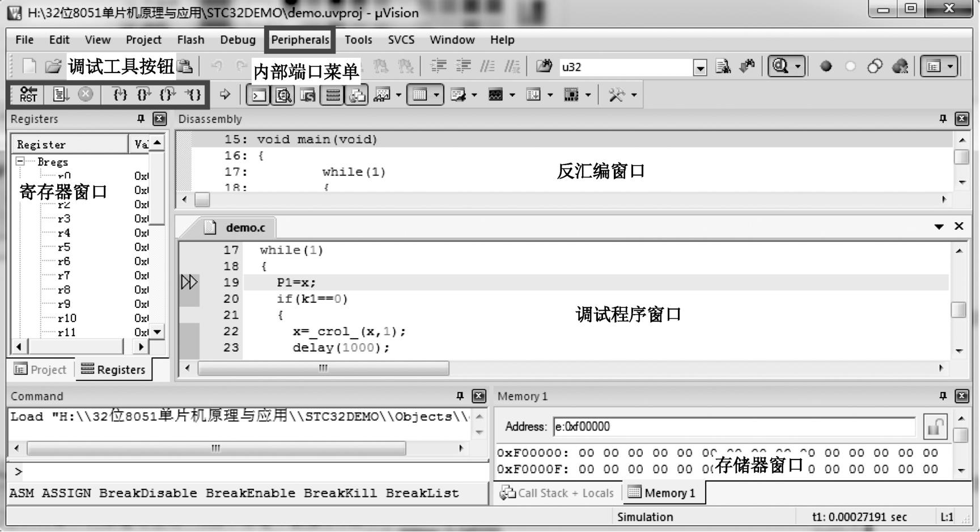Screen dimensions: 980x532
Task: Click the Start/Stop Debug Session icon
Action: [x=781, y=66]
